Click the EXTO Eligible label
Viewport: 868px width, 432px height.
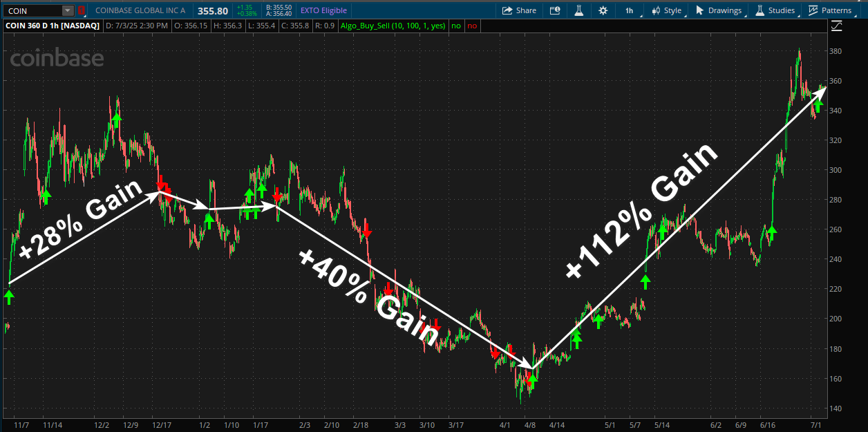323,10
